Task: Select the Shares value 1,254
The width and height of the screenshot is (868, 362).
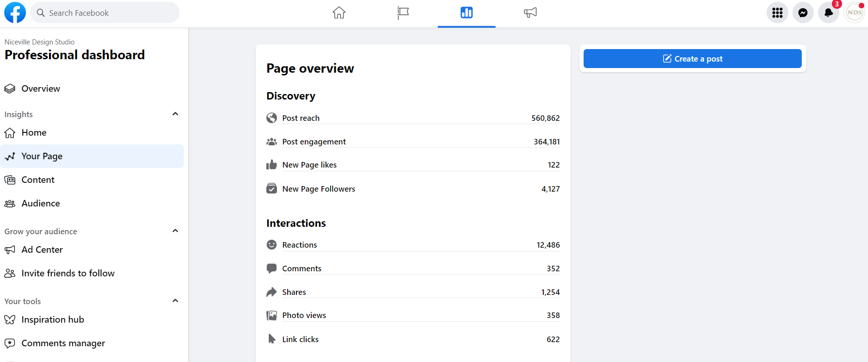Action: pos(550,292)
